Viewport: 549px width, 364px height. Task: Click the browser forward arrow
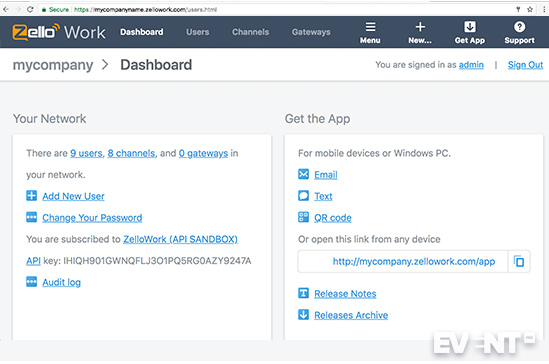pyautogui.click(x=18, y=9)
